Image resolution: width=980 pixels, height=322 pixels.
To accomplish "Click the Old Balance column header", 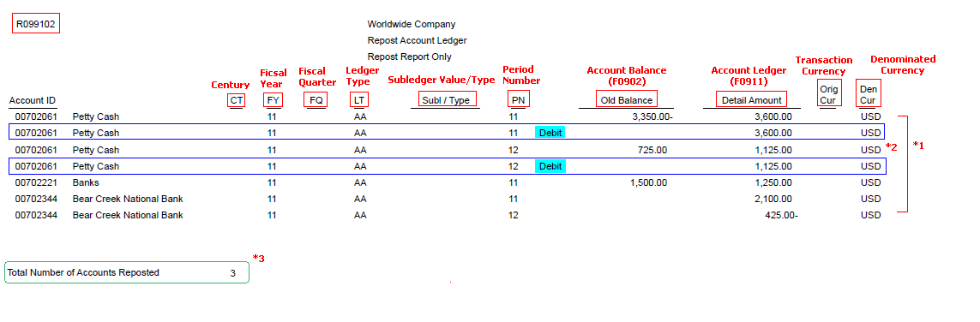I will point(626,100).
